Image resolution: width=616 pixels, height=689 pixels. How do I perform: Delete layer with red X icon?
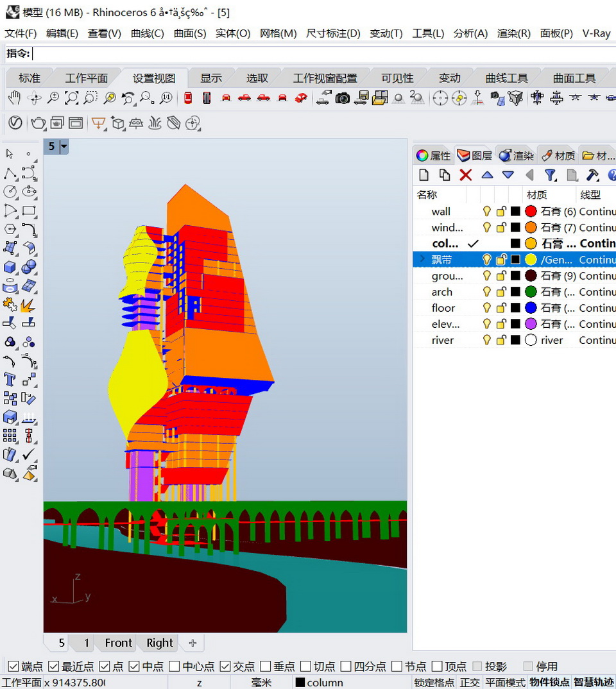[466, 174]
